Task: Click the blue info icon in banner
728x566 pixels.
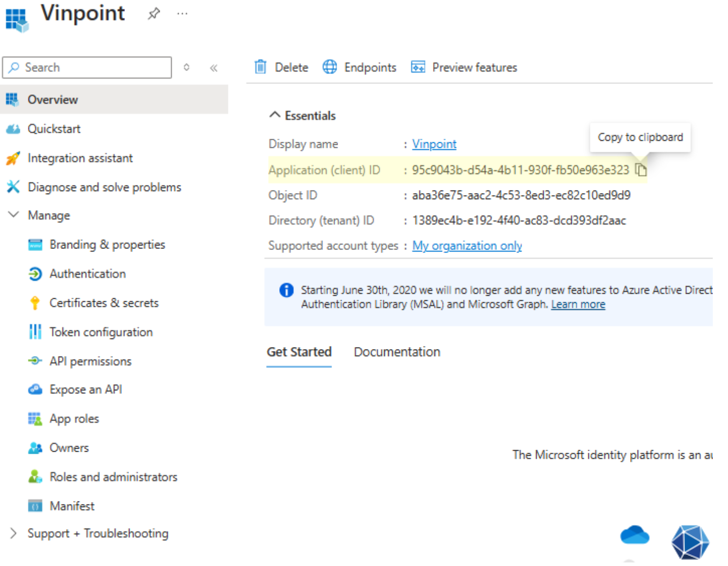Action: coord(286,290)
